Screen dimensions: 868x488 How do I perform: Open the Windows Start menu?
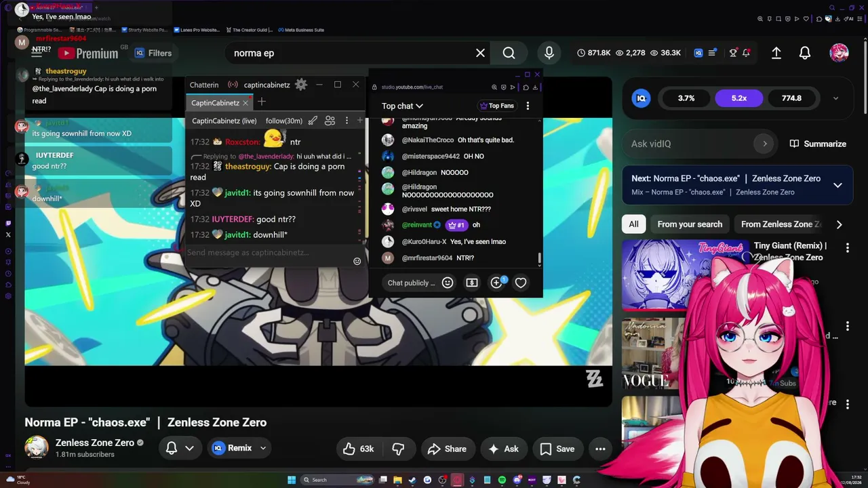click(x=292, y=480)
